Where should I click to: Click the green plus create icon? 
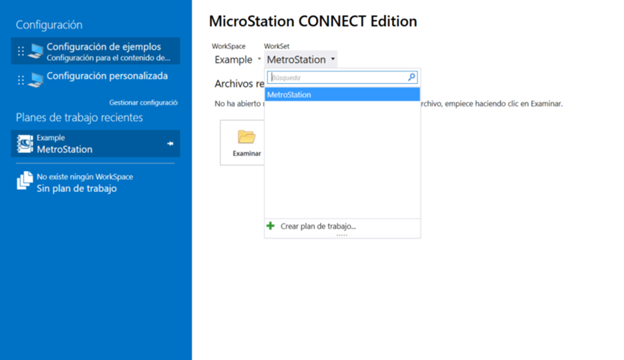(271, 226)
